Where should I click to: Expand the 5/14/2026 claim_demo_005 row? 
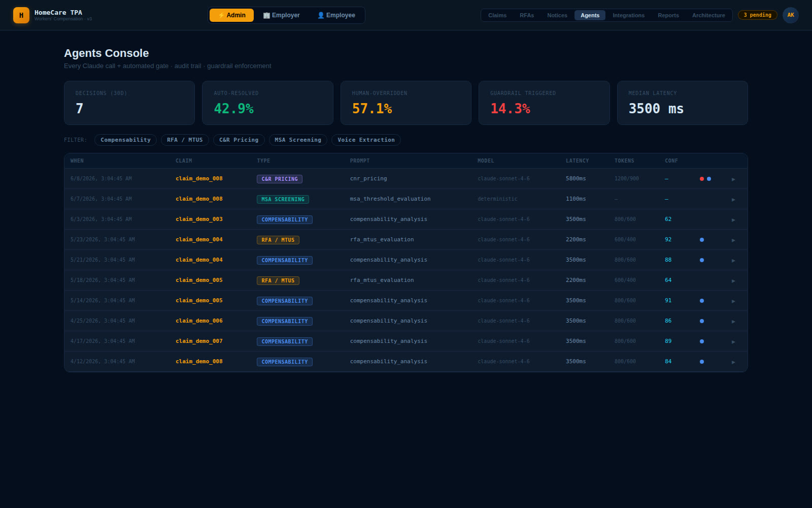coord(733,301)
